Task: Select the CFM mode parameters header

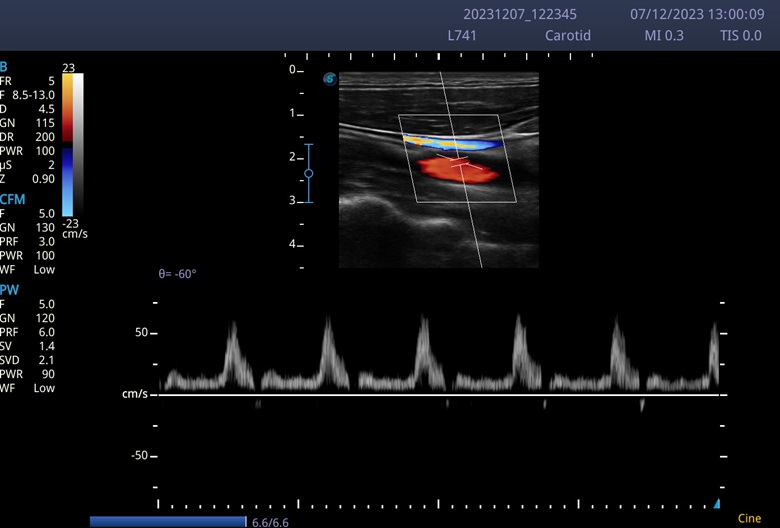Action: pyautogui.click(x=12, y=198)
